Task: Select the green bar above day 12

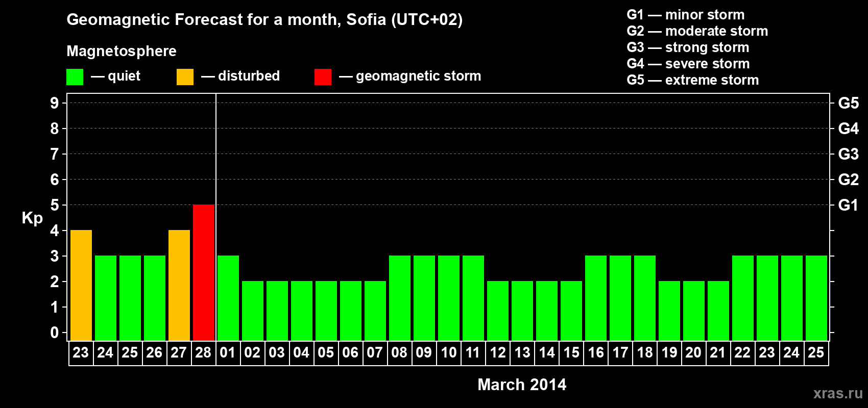Action: 498,311
